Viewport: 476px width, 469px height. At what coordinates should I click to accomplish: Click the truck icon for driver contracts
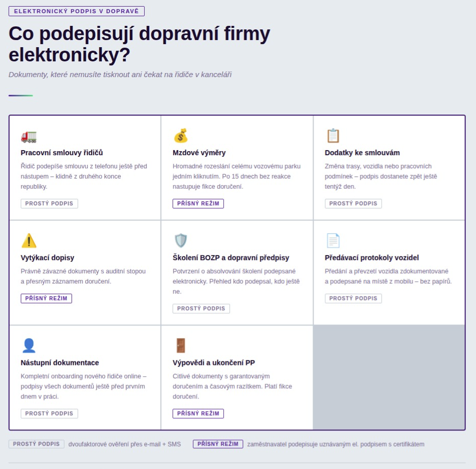click(x=29, y=136)
